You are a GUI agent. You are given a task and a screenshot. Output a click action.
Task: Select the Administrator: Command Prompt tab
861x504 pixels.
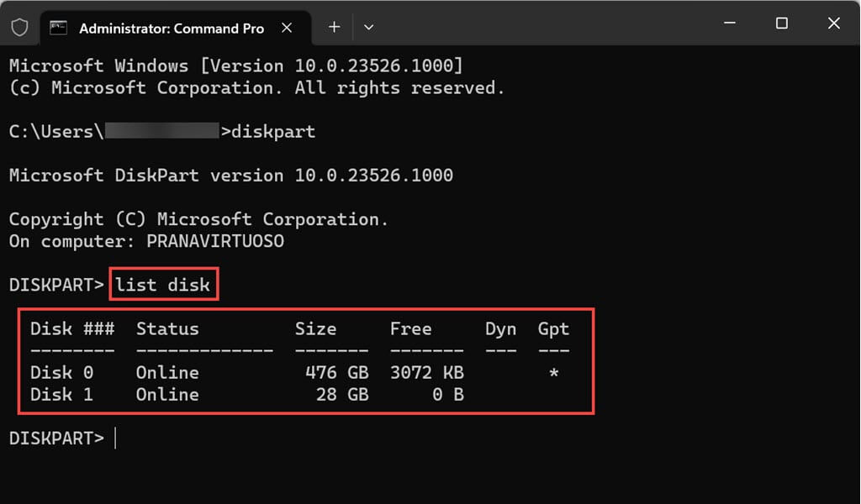coord(176,28)
